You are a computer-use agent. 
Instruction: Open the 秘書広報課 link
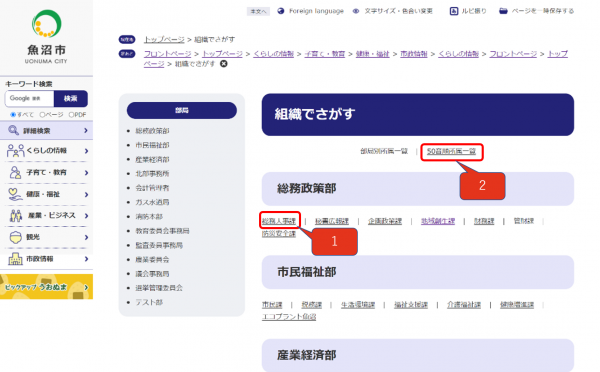tap(332, 221)
